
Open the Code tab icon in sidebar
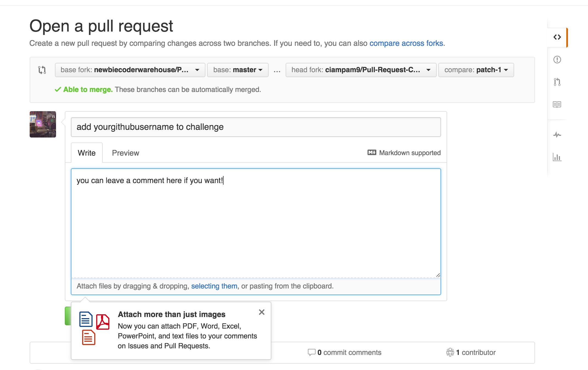[x=557, y=37]
